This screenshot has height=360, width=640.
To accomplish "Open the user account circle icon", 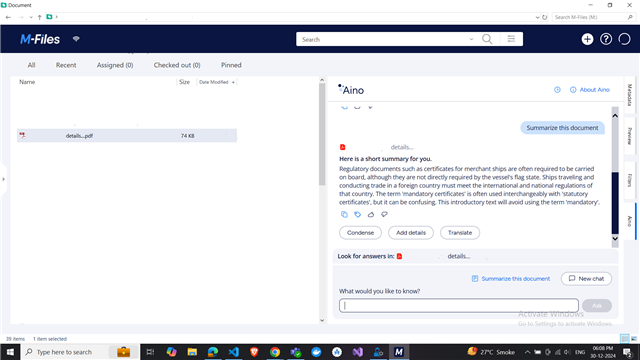I will tap(624, 39).
